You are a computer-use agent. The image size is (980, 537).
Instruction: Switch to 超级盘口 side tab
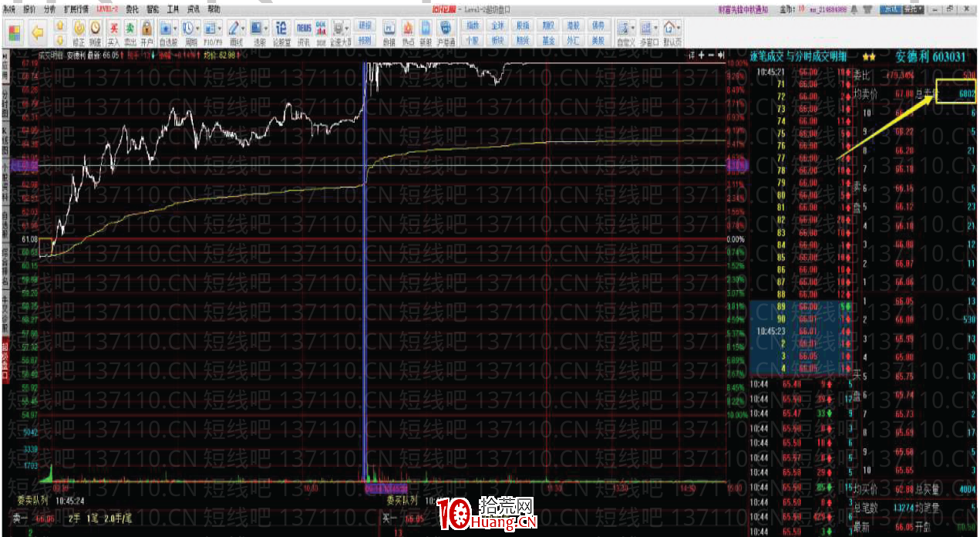point(5,361)
